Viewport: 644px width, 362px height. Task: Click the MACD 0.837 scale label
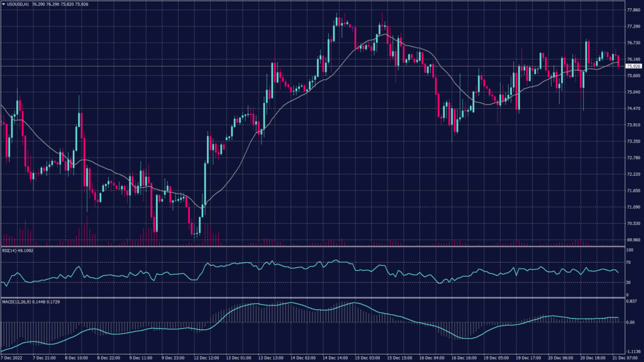[x=631, y=301]
